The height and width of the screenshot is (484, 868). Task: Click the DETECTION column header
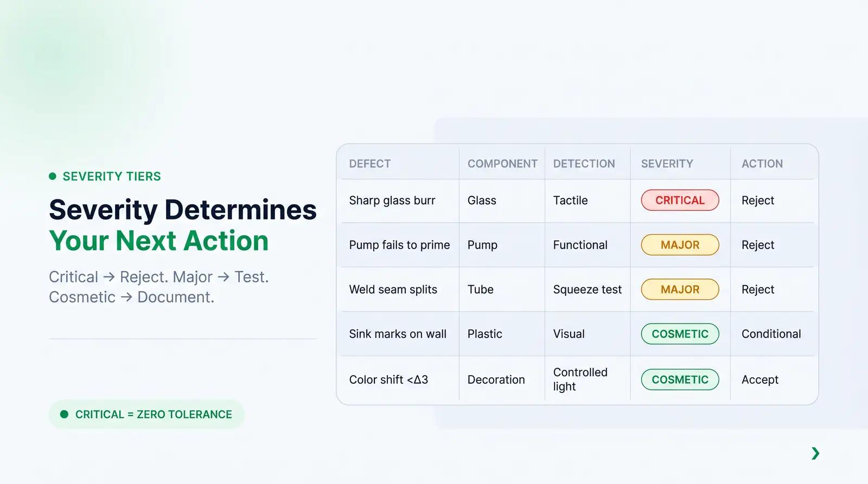click(x=584, y=164)
